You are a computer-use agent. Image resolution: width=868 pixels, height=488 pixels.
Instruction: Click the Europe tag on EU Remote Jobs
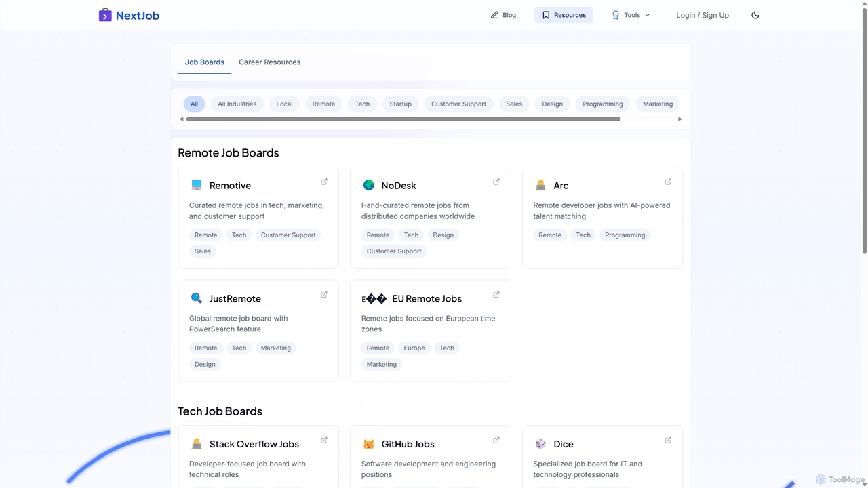pyautogui.click(x=414, y=348)
